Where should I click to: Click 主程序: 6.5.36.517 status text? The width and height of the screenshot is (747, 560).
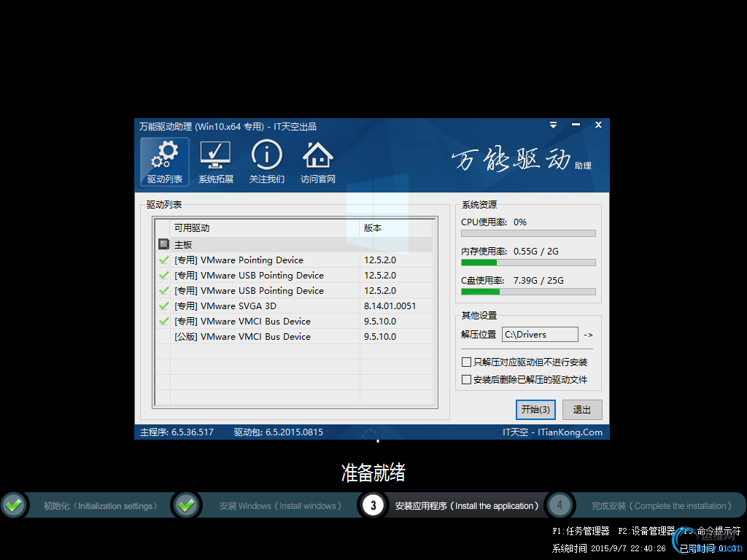(177, 432)
